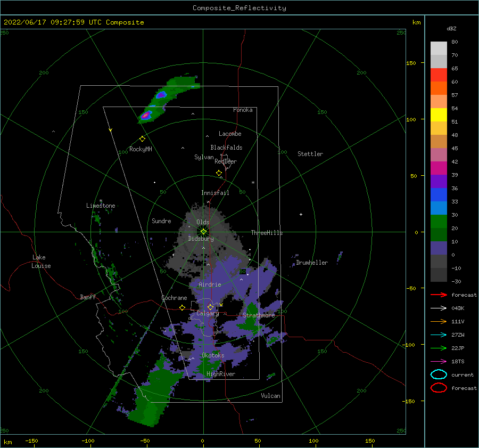Click the Blackfalds city label
The width and height of the screenshot is (479, 448).
click(226, 148)
